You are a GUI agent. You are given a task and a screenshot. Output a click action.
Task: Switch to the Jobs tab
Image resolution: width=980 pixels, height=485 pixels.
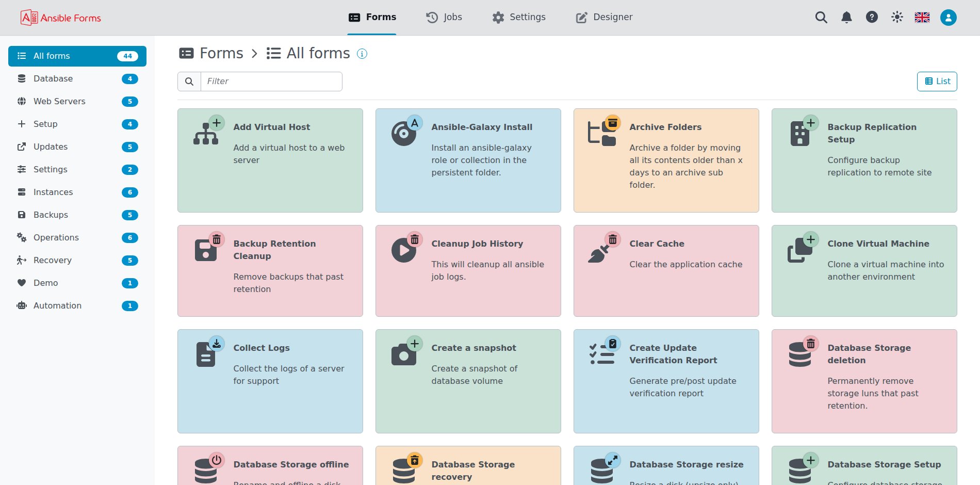pyautogui.click(x=444, y=17)
